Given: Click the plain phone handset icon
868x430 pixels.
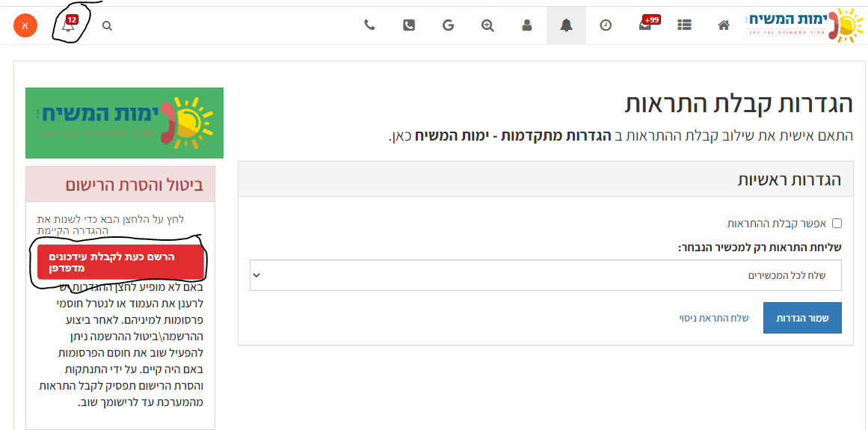Looking at the screenshot, I should pos(369,25).
